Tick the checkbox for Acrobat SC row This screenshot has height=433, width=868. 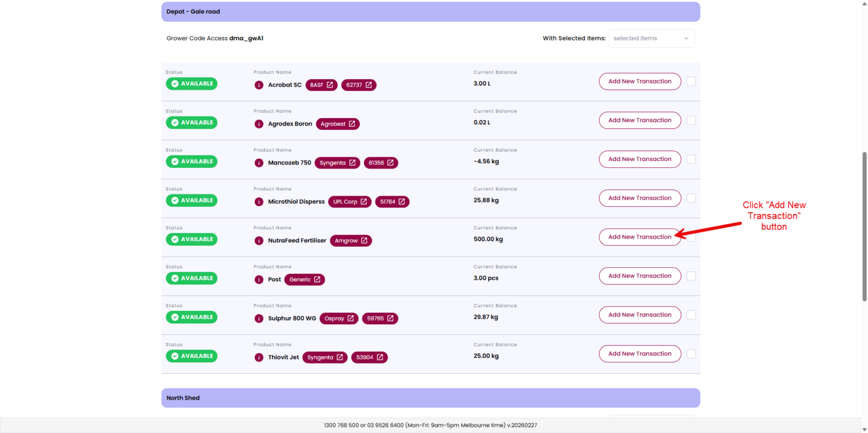(x=691, y=81)
